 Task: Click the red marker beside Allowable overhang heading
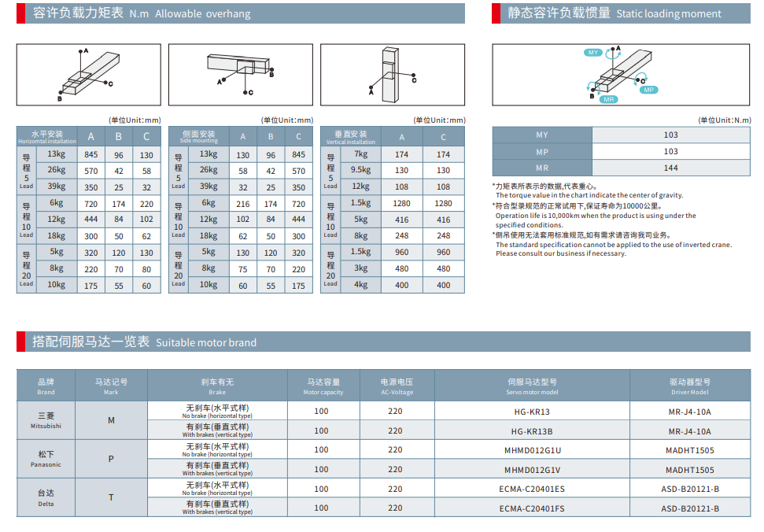pos(20,13)
